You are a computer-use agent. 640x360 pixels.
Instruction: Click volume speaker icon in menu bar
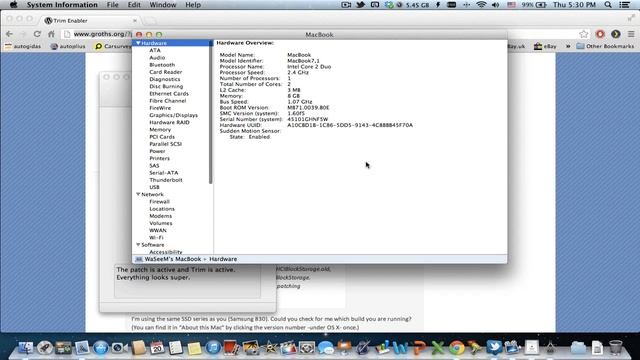pos(496,5)
